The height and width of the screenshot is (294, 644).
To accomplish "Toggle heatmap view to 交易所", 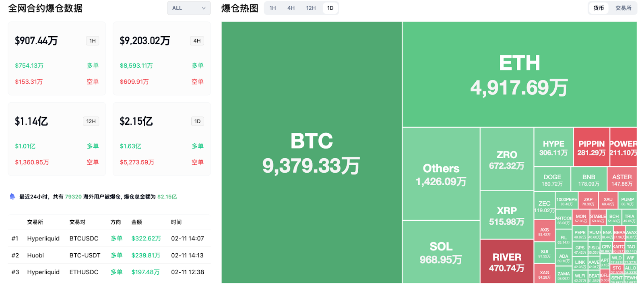I will pyautogui.click(x=623, y=8).
